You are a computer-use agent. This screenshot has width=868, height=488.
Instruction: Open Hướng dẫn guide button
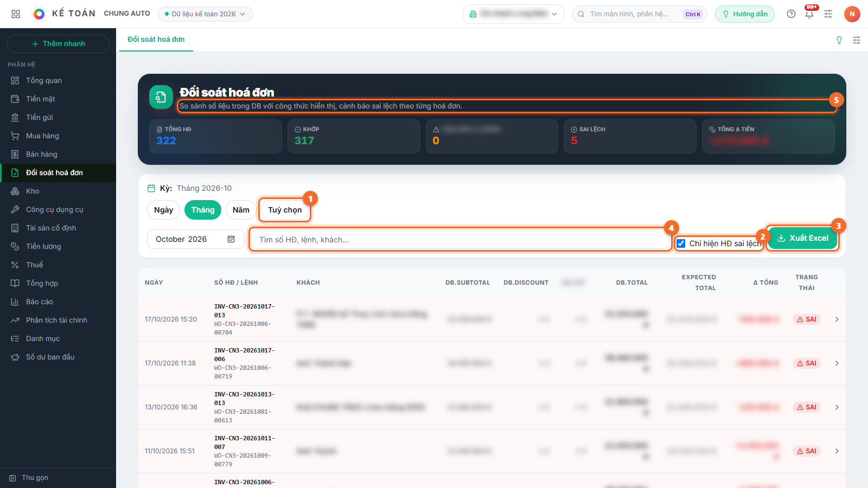[745, 14]
